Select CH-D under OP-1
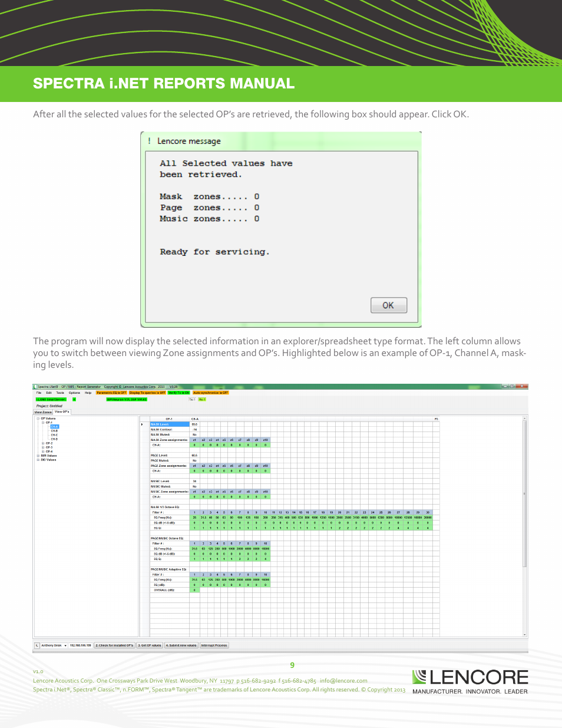This screenshot has height=728, width=562. click(x=54, y=439)
